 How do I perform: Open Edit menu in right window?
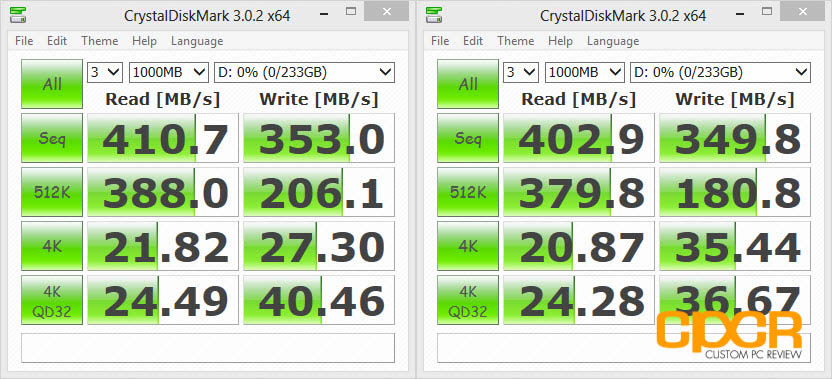[473, 41]
